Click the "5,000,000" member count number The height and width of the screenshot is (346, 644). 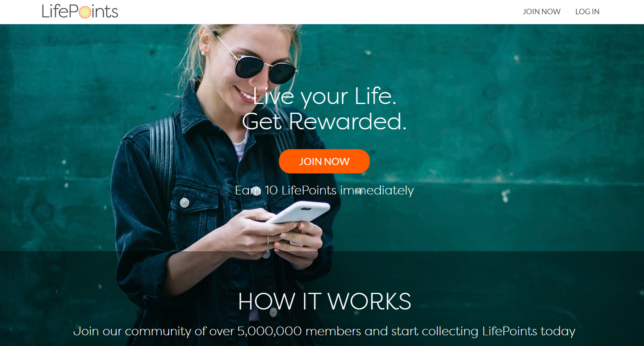(269, 331)
